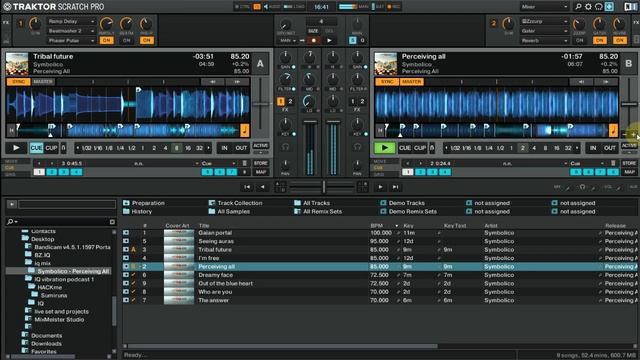The height and width of the screenshot is (360, 640).
Task: Open the search magnifier icon in header
Action: point(578,7)
